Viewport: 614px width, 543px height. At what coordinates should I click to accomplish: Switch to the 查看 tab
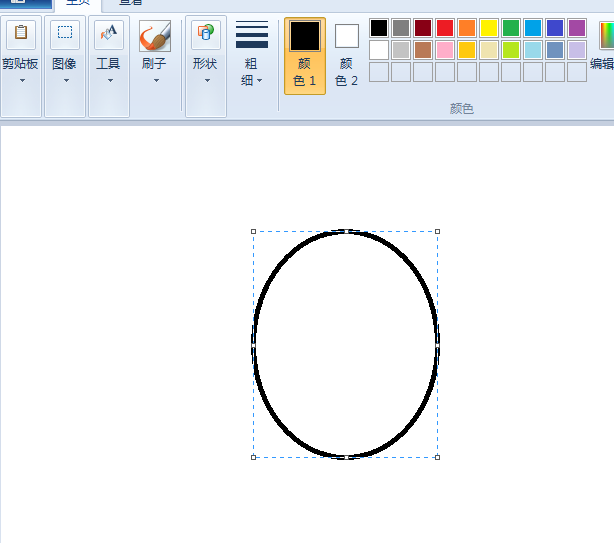tap(130, 3)
